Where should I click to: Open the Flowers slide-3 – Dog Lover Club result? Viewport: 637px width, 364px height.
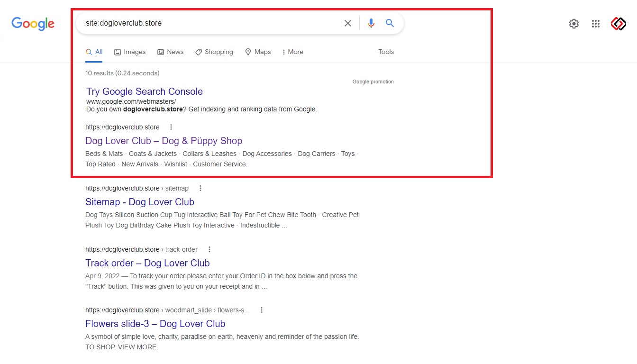155,324
